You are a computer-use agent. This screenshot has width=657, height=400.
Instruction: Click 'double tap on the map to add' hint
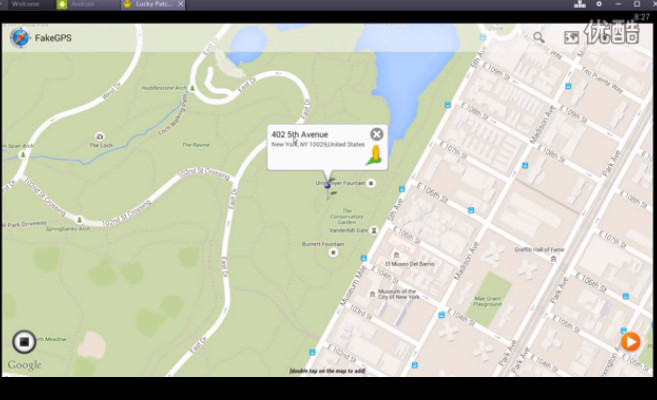tap(327, 371)
